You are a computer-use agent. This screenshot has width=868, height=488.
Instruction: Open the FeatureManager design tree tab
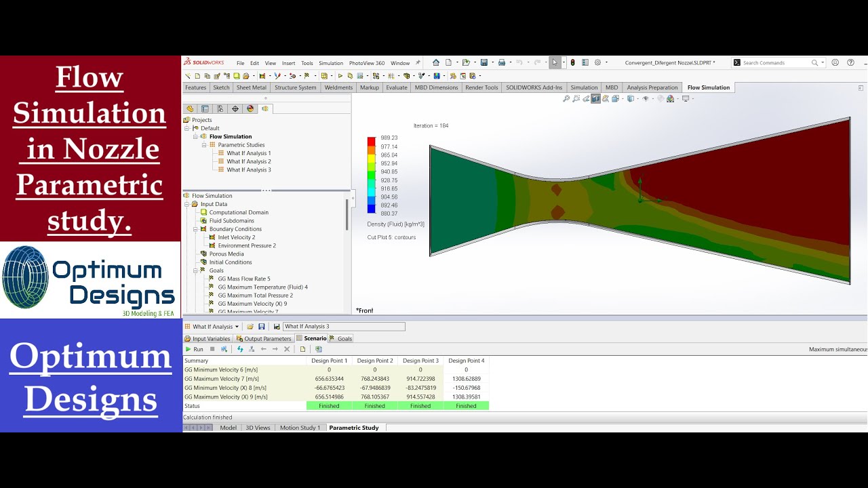tap(190, 108)
